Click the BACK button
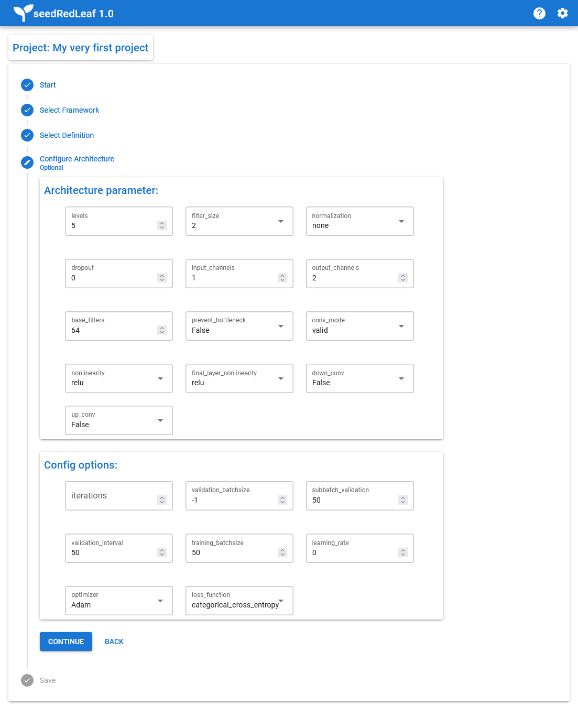 [114, 642]
